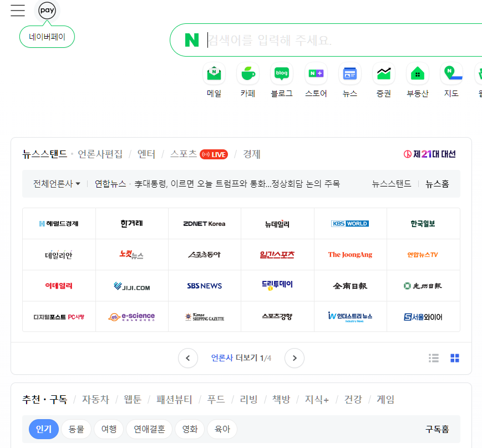Open the JIJI.COM press logo
Image resolution: width=482 pixels, height=448 pixels.
132,286
